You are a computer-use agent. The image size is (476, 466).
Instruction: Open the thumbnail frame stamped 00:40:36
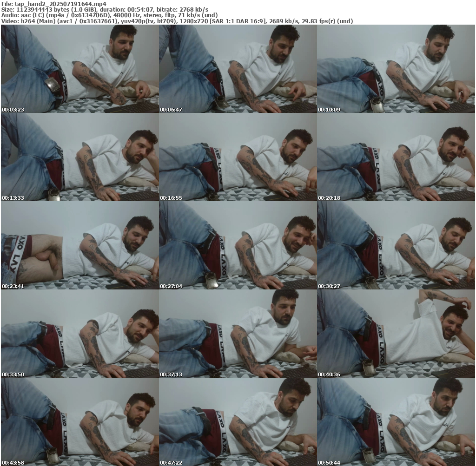click(396, 334)
